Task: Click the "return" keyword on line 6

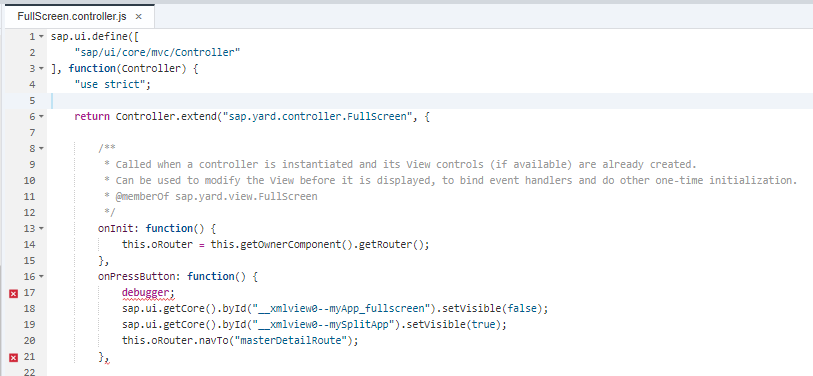Action: (x=92, y=116)
